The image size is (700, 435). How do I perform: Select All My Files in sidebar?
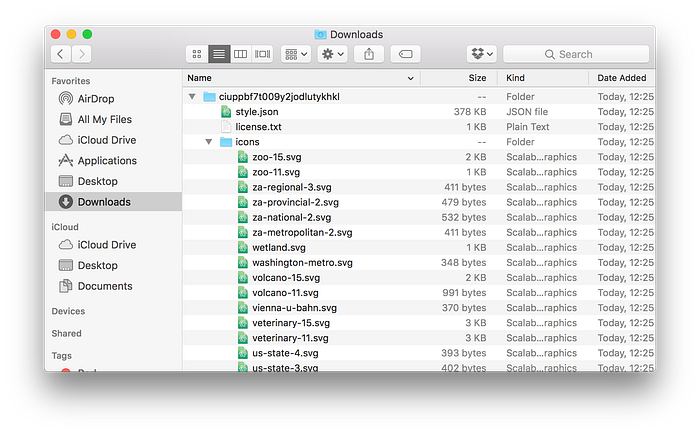[x=104, y=119]
